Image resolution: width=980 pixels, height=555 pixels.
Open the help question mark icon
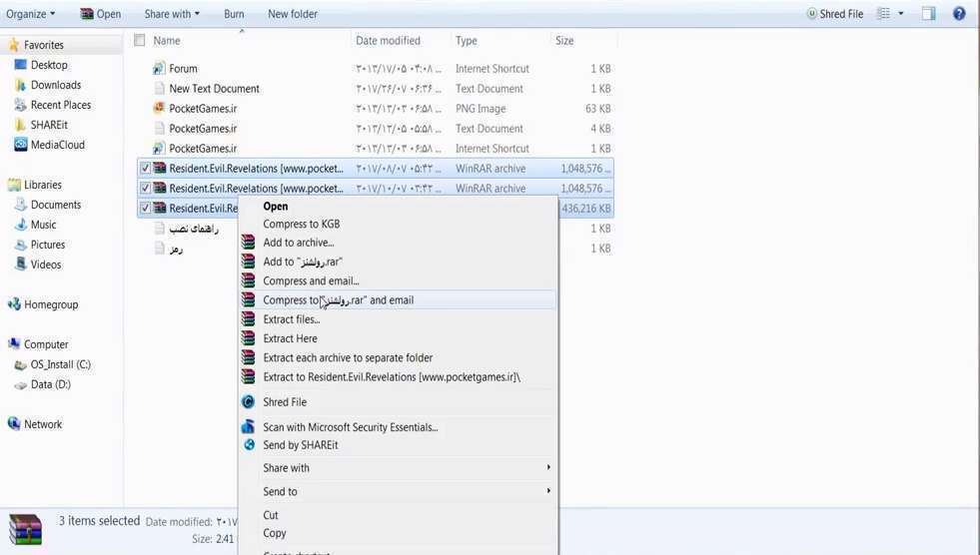959,14
